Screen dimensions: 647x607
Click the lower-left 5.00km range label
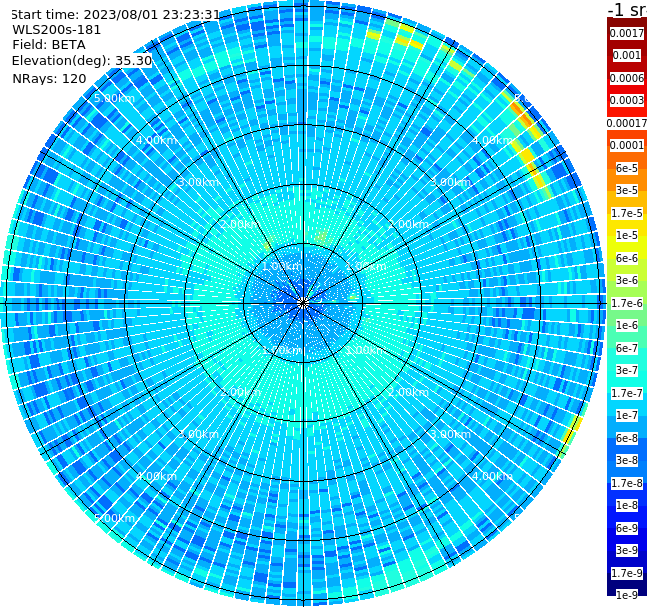point(114,518)
